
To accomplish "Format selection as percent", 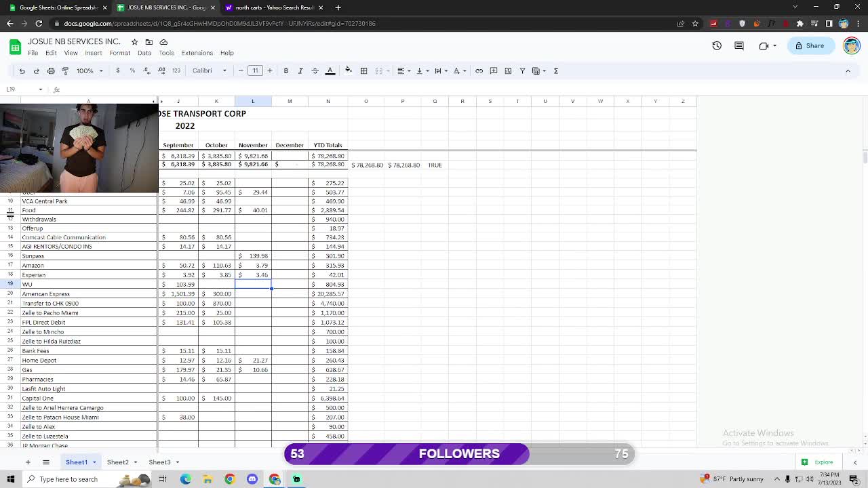I will pyautogui.click(x=132, y=70).
